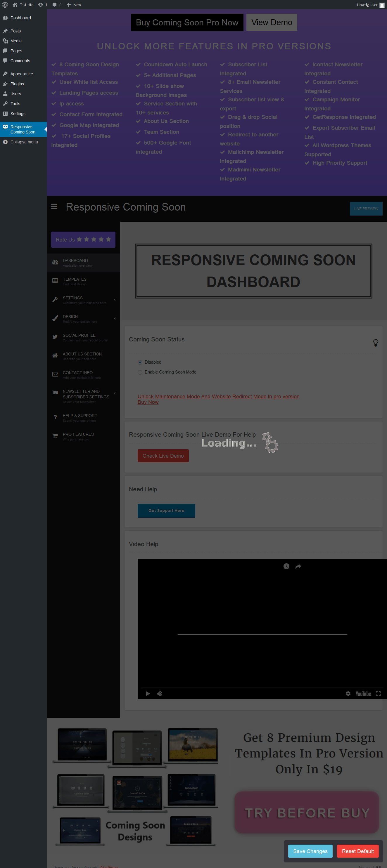
Task: Go to Pages in the admin menu
Action: [23, 51]
